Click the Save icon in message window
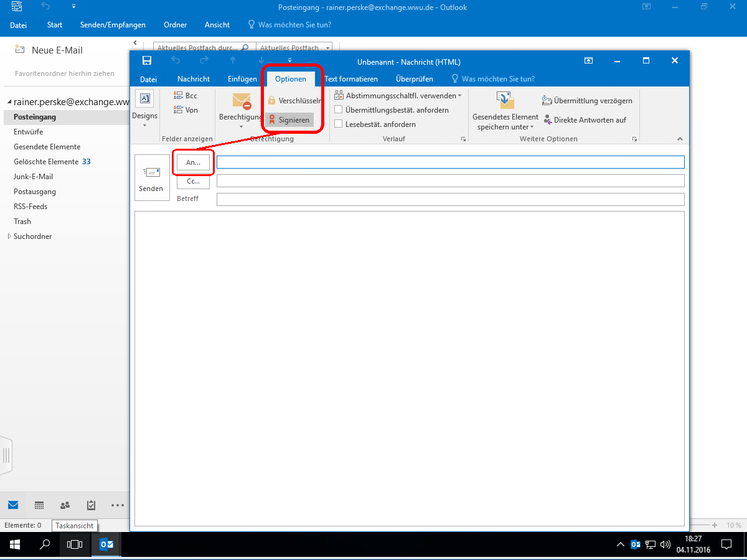Viewport: 747px width, 560px height. pyautogui.click(x=147, y=60)
